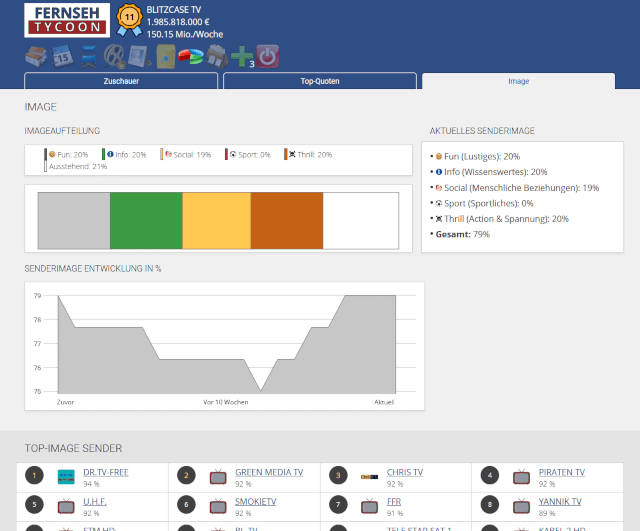
Task: Open the building/headquarters icon
Action: [36, 56]
